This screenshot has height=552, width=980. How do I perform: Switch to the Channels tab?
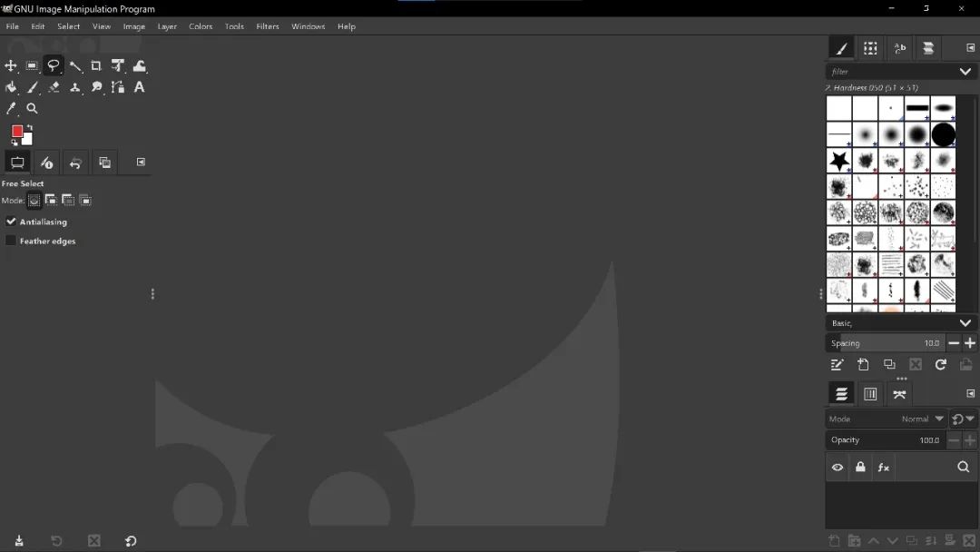[870, 394]
